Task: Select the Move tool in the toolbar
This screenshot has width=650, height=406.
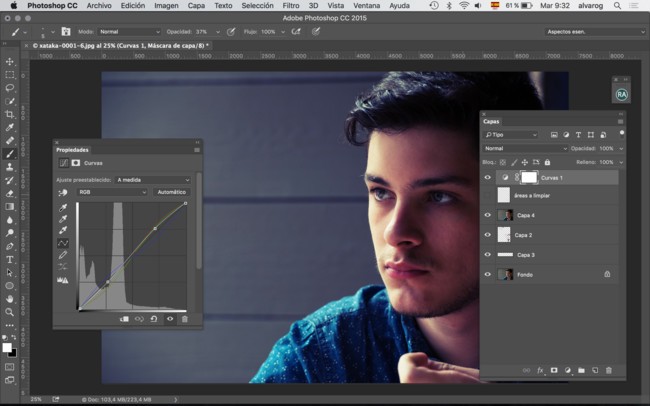Action: (10, 62)
